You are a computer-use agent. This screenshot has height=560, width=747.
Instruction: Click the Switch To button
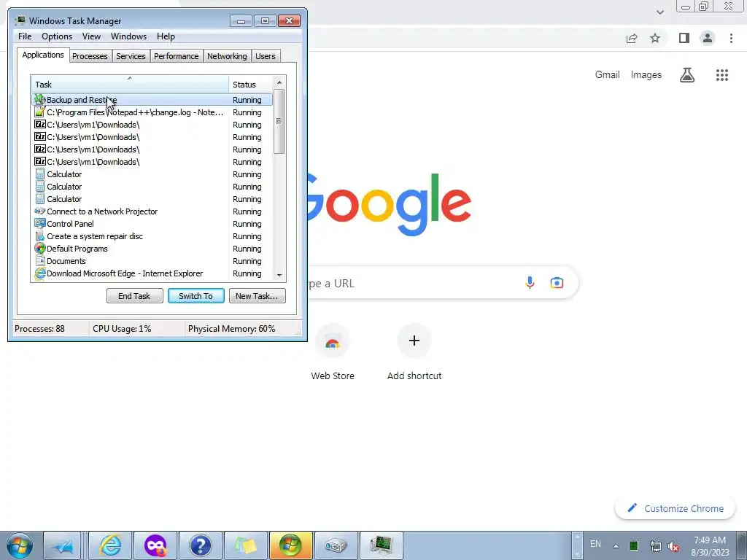pyautogui.click(x=196, y=296)
